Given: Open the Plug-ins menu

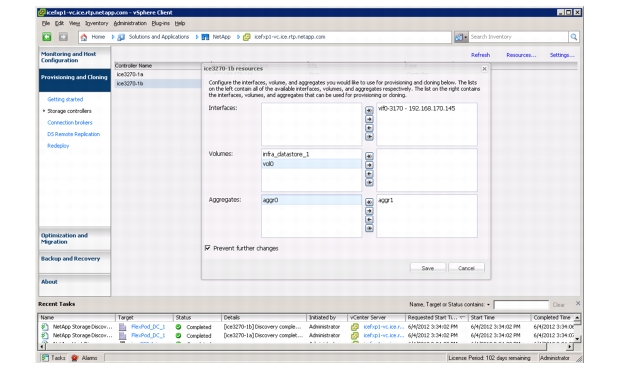Looking at the screenshot, I should (160, 24).
